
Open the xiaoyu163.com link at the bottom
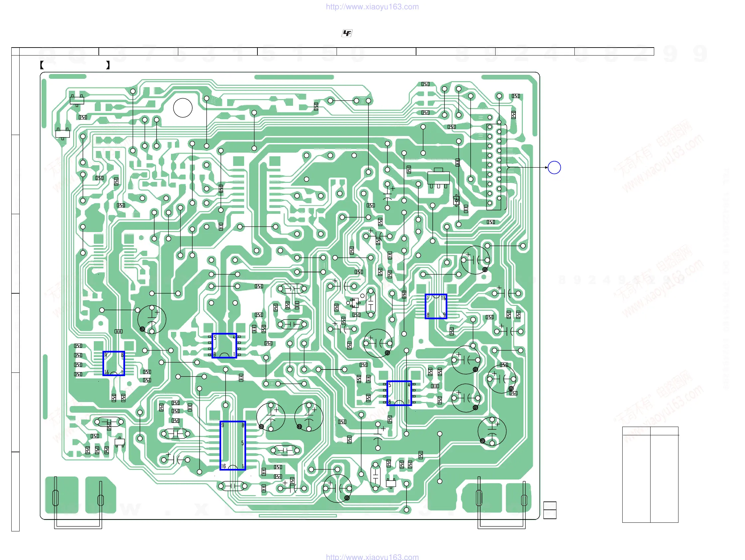point(372,557)
